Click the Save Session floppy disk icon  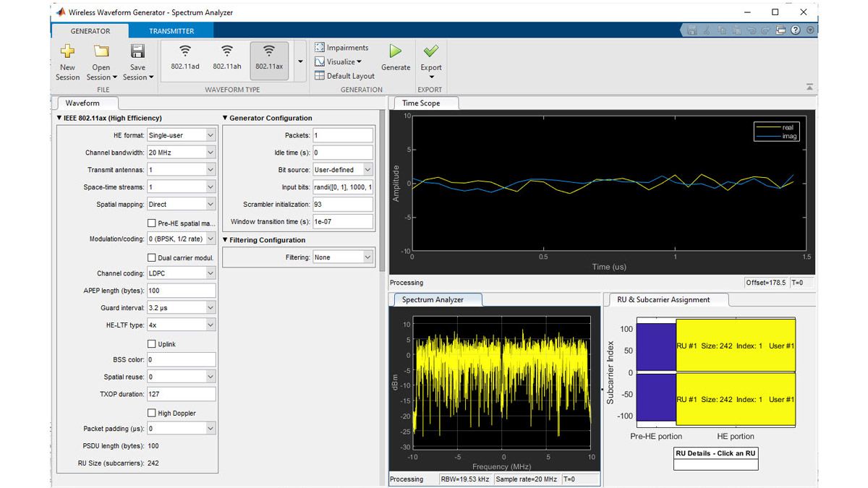(137, 51)
